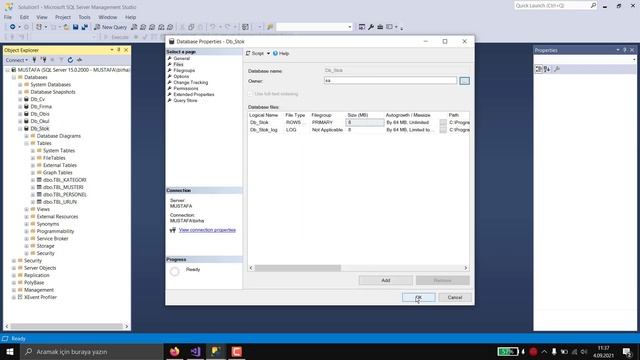Click OK in Database Properties dialog
The image size is (640, 360).
418,298
